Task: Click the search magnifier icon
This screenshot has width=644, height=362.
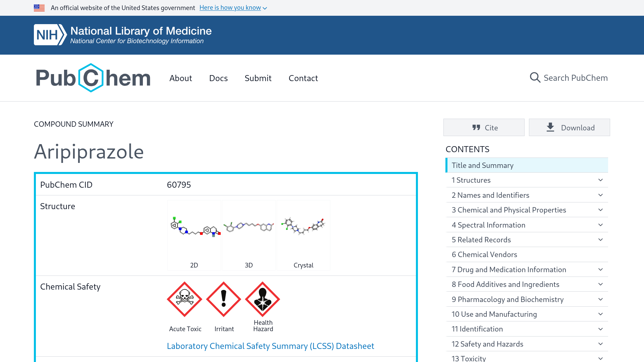Action: [535, 78]
